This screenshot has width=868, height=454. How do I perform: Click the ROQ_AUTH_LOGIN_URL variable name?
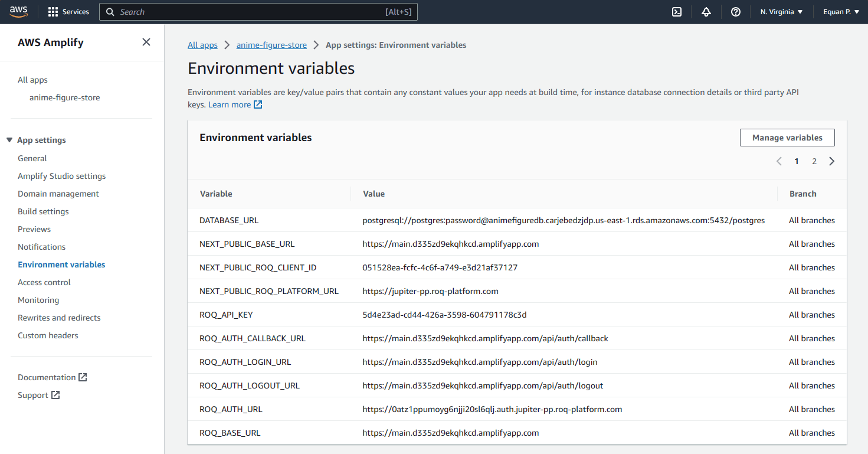tap(245, 362)
